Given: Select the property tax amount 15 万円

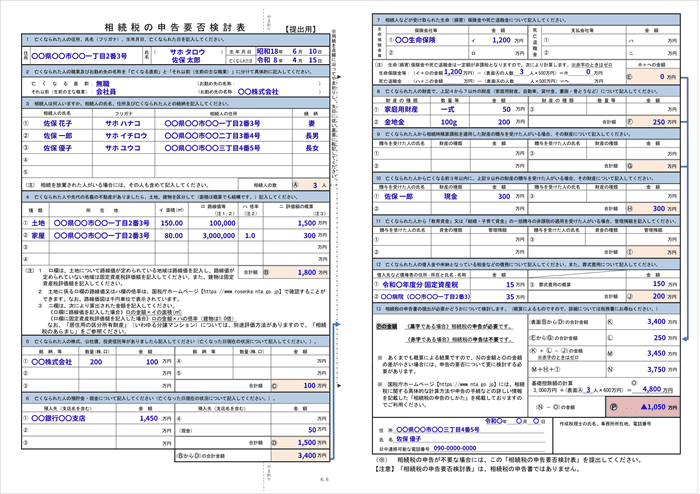Looking at the screenshot, I should click(515, 284).
